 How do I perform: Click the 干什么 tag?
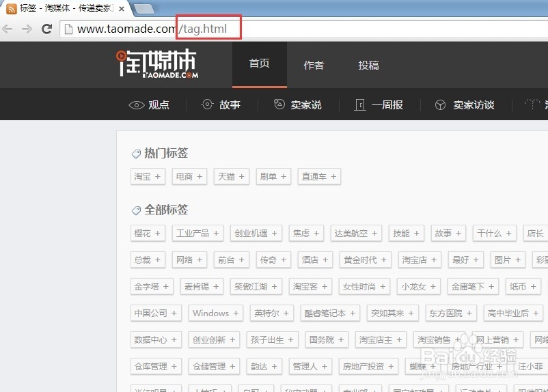[x=494, y=233]
